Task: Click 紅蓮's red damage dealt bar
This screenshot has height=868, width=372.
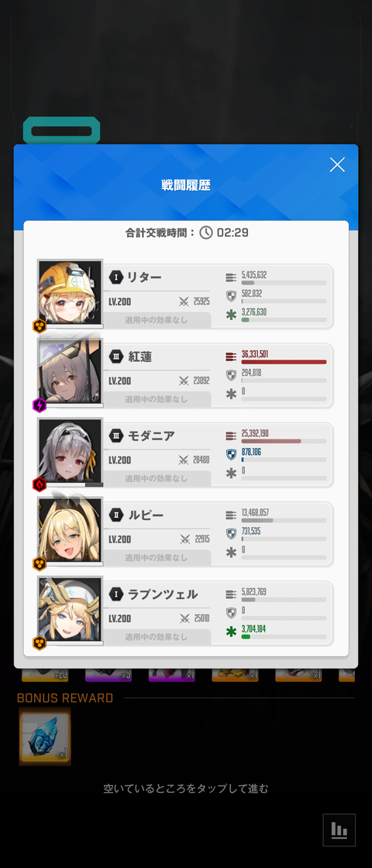Action: [284, 362]
